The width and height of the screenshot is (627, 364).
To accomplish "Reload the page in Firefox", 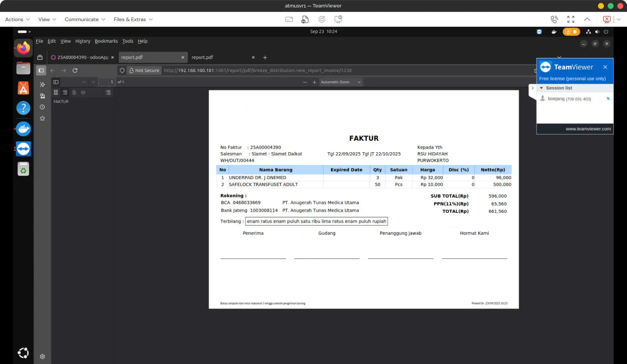I will point(75,70).
